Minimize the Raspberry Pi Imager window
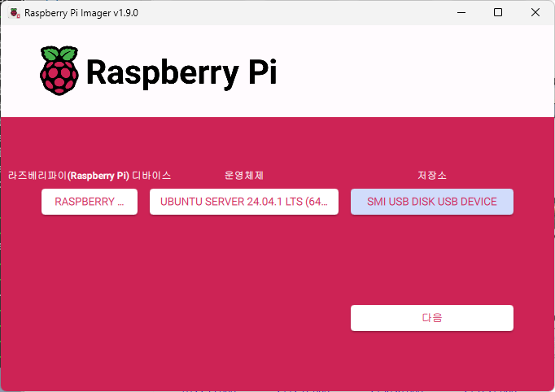The height and width of the screenshot is (392, 555). (x=461, y=13)
